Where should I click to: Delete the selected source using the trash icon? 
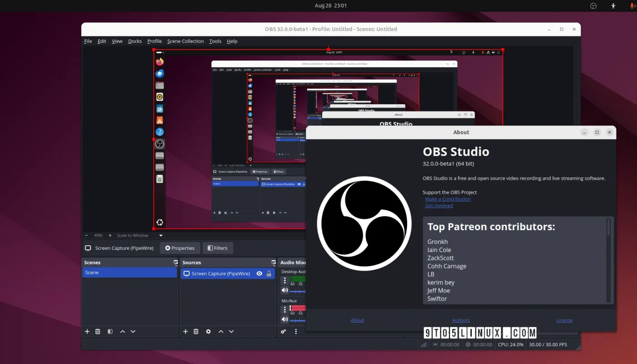tap(196, 331)
